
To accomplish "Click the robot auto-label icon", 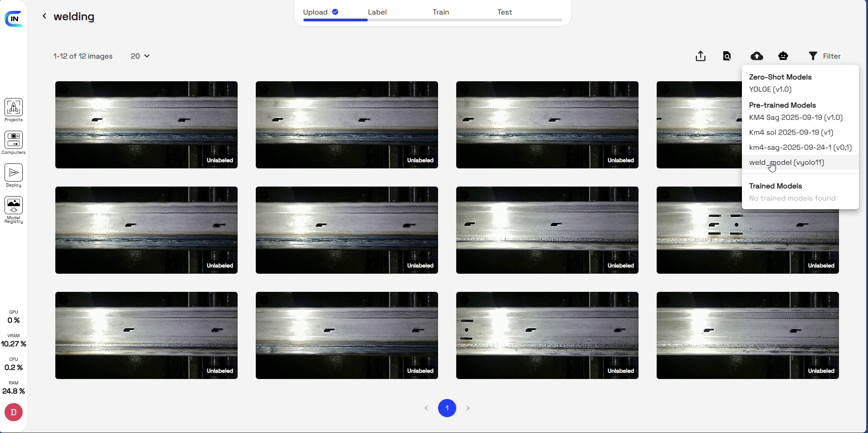I will (783, 56).
